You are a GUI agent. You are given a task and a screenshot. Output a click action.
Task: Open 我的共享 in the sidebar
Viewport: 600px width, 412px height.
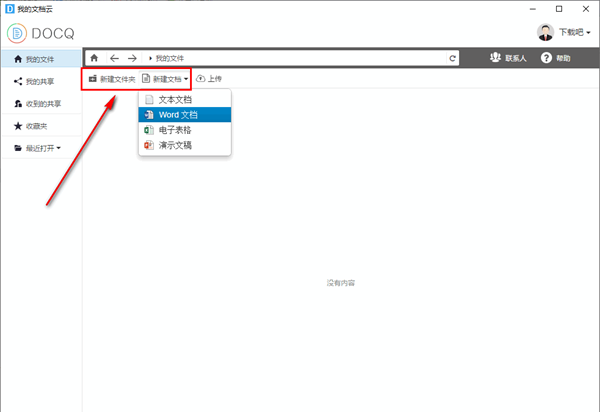pos(42,81)
